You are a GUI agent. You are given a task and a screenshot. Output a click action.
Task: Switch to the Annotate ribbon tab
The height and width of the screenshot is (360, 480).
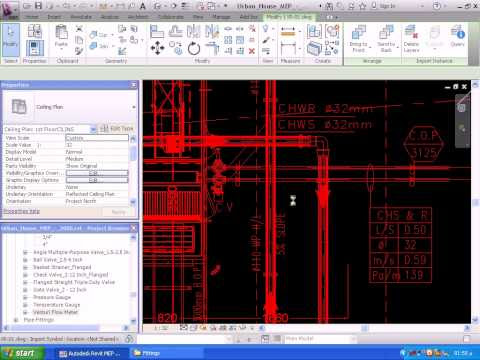[x=81, y=17]
